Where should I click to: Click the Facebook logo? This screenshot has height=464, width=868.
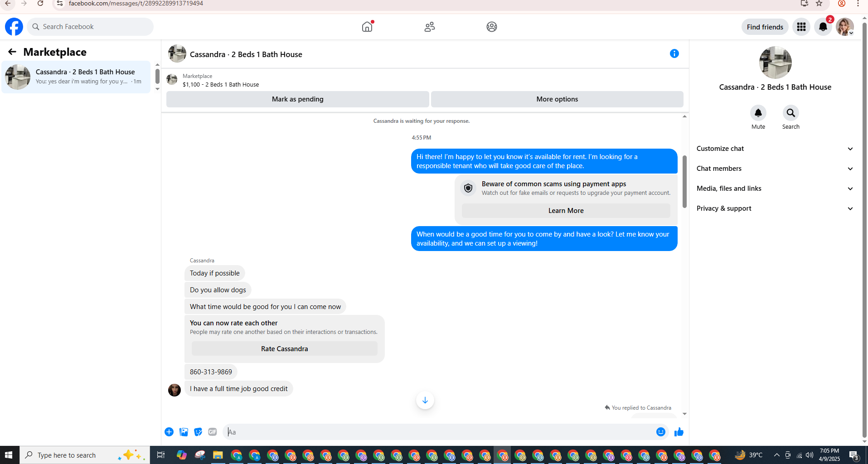point(14,27)
